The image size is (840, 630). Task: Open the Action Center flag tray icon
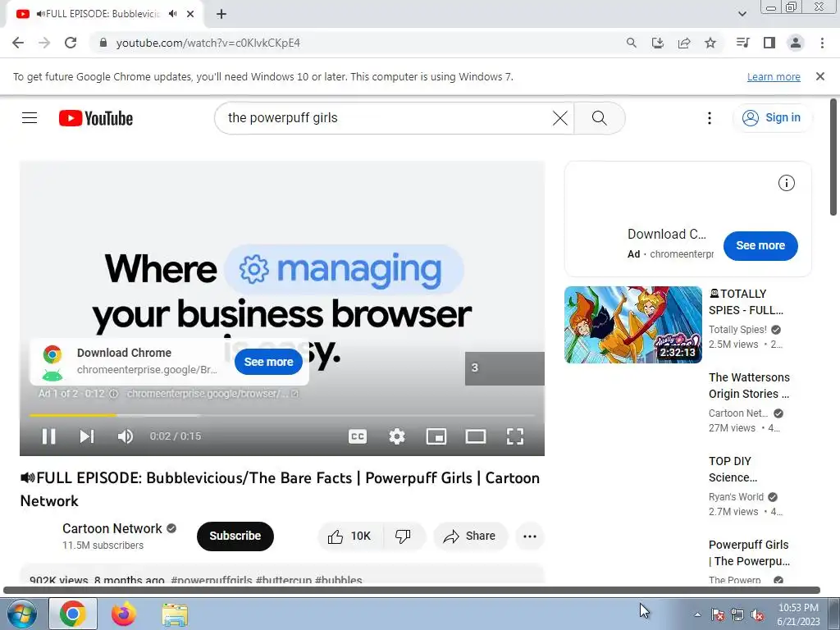point(717,615)
